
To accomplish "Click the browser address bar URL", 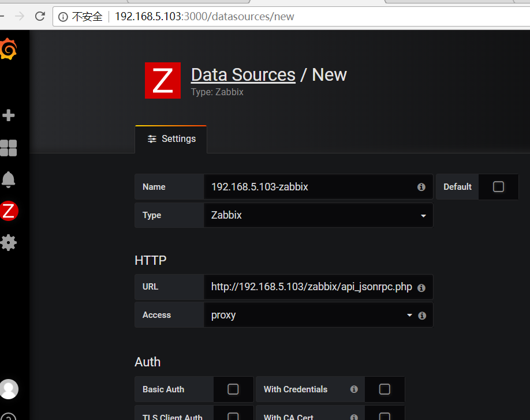I will click(204, 17).
